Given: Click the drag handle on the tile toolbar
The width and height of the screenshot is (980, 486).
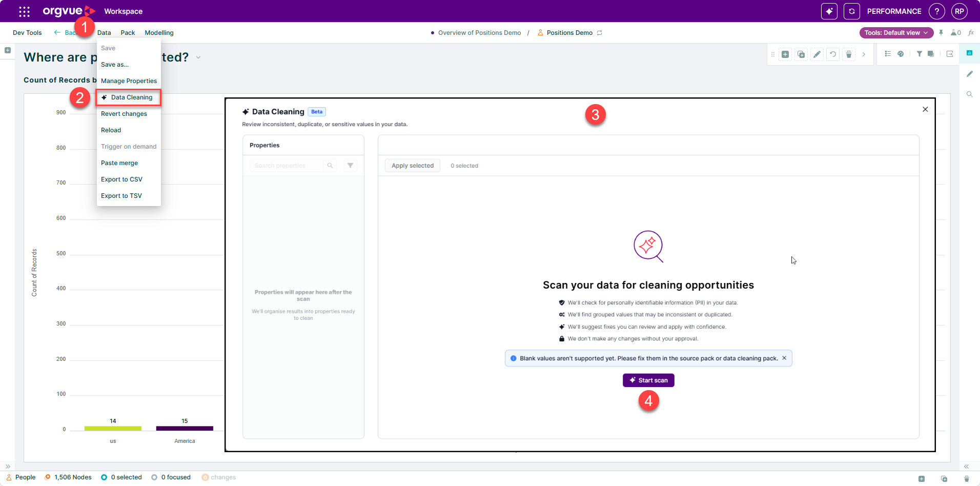Looking at the screenshot, I should 773,54.
